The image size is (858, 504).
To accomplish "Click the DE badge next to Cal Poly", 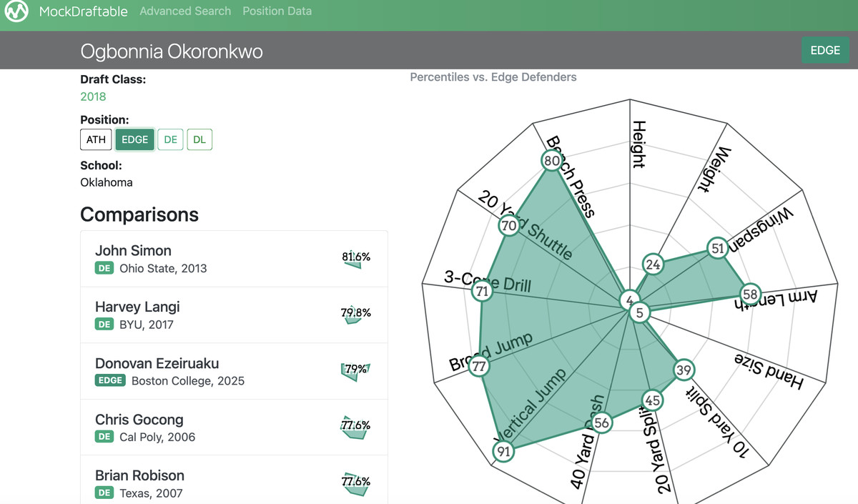I will pyautogui.click(x=104, y=436).
